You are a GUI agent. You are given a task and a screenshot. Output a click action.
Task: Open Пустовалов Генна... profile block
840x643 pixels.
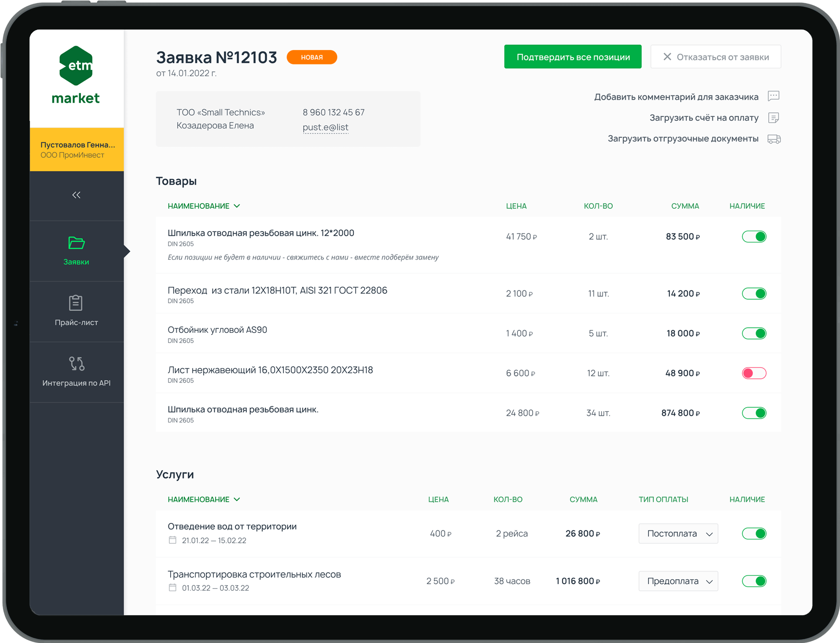tap(77, 149)
